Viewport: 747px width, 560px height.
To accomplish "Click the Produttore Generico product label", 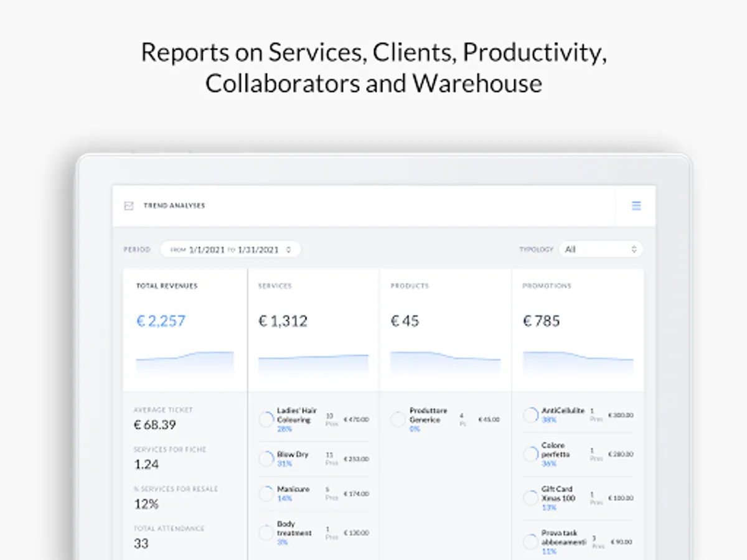I will click(428, 415).
